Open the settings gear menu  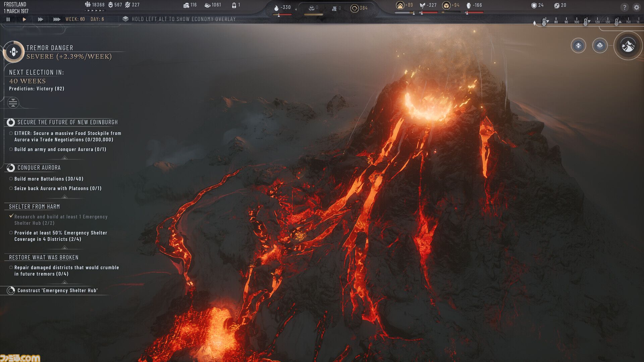[x=636, y=7]
